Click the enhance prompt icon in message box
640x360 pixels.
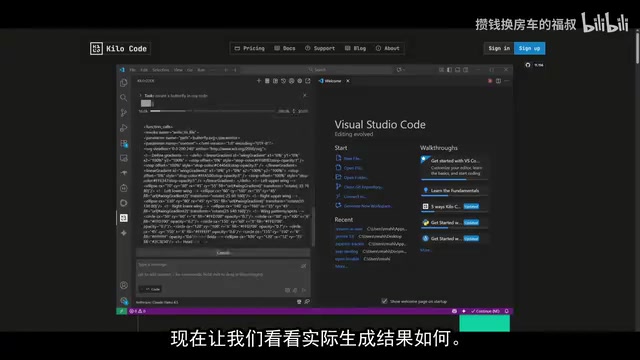(303, 266)
